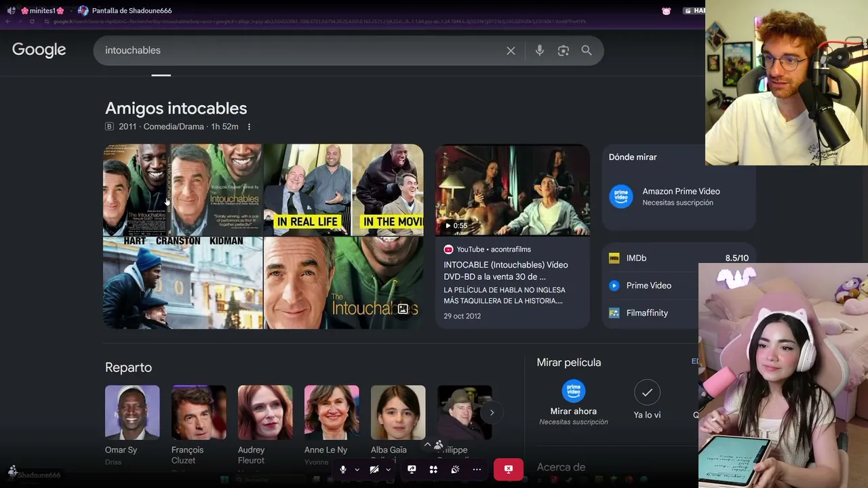Play the 0:55 YouTube trailer video

[x=513, y=190]
